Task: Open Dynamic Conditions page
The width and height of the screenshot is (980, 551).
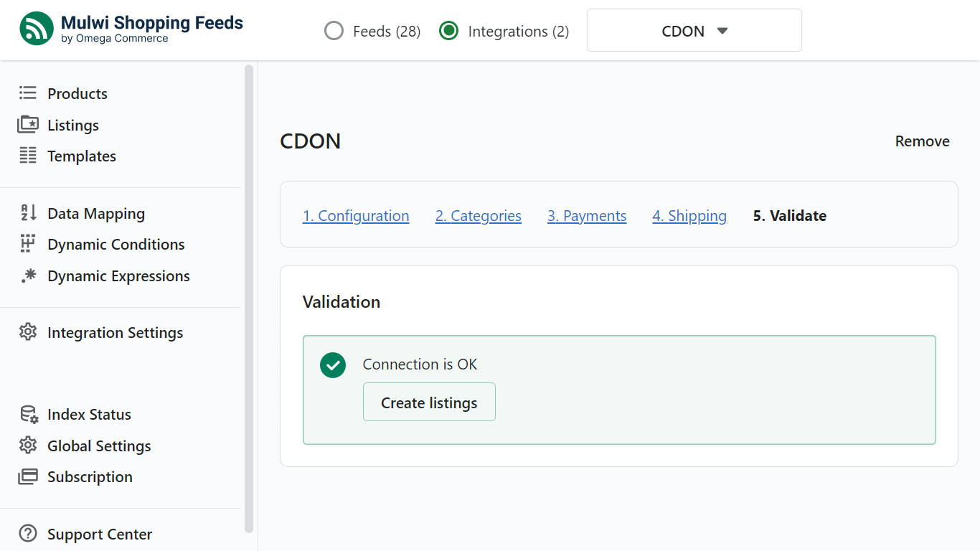Action: coord(116,244)
